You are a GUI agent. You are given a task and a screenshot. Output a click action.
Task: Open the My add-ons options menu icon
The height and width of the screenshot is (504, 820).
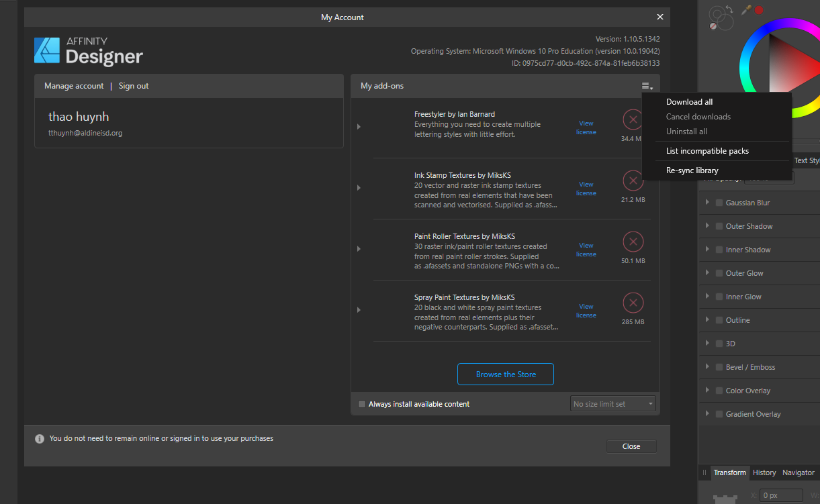(x=646, y=86)
